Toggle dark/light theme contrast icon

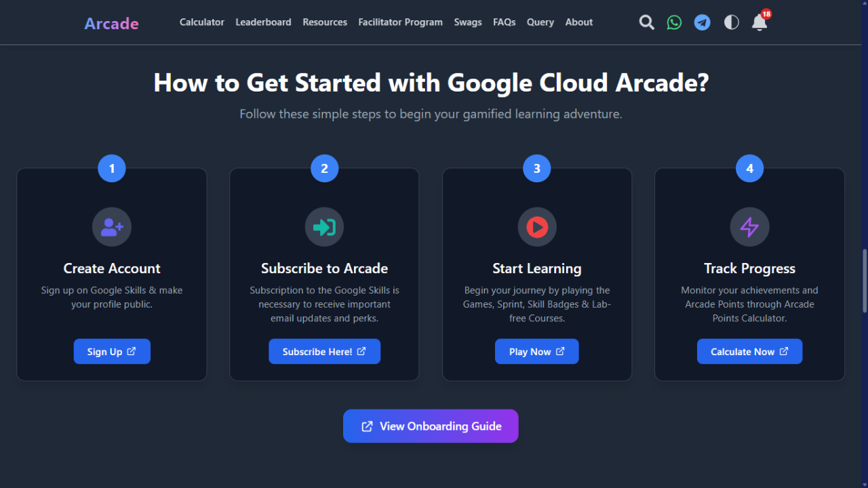coord(731,22)
